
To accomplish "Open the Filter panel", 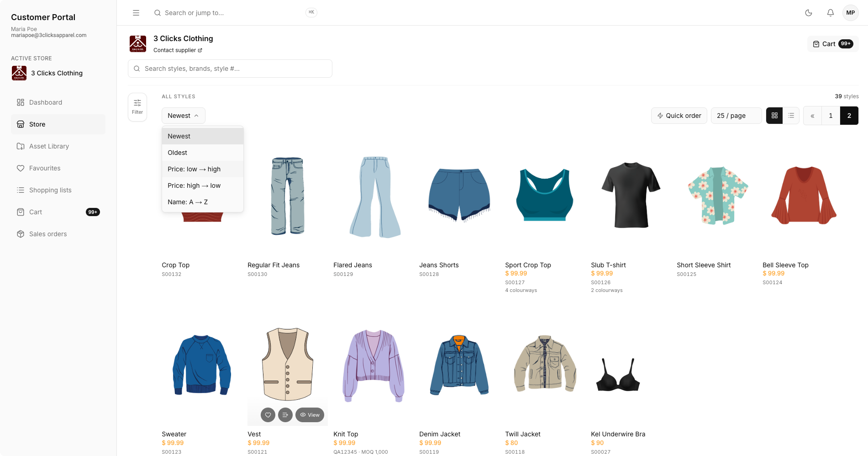I will [137, 107].
